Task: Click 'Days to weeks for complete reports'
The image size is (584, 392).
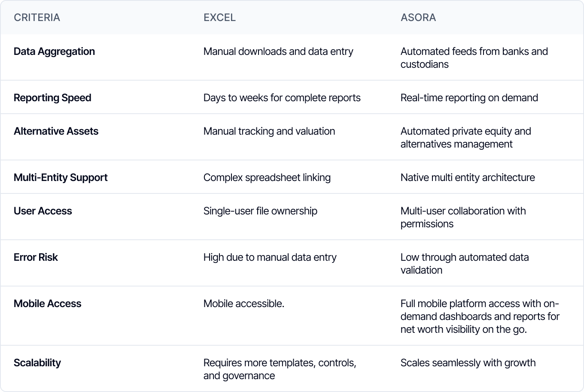Action: [x=282, y=98]
